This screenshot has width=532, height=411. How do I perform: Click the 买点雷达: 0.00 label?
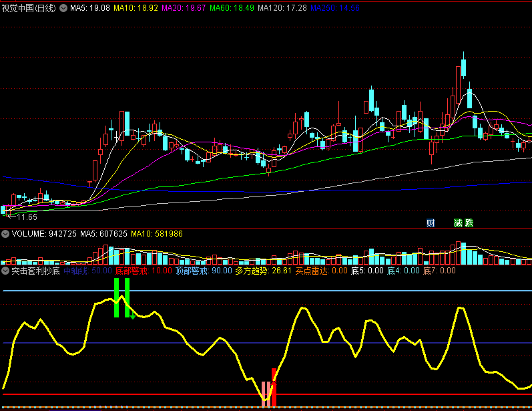(321, 271)
